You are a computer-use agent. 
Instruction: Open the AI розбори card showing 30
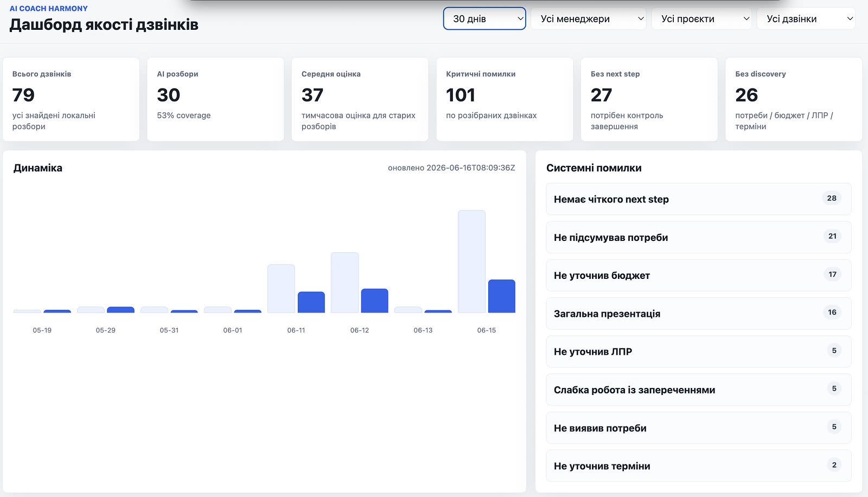(215, 99)
